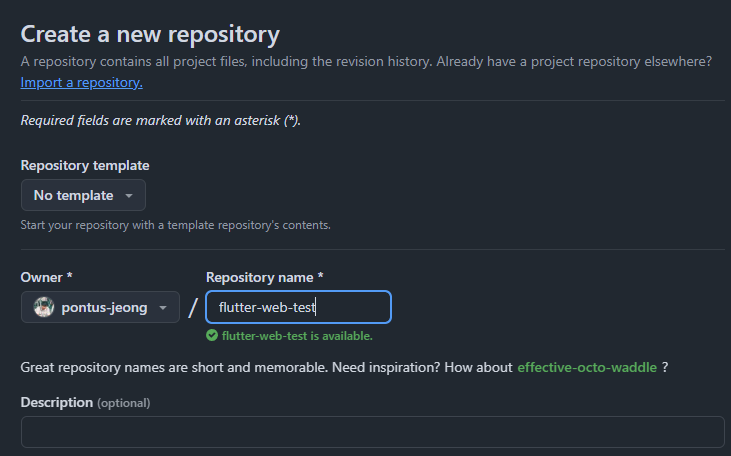Image resolution: width=731 pixels, height=456 pixels.
Task: Click the pontus-jeong avatar image
Action: coord(44,307)
